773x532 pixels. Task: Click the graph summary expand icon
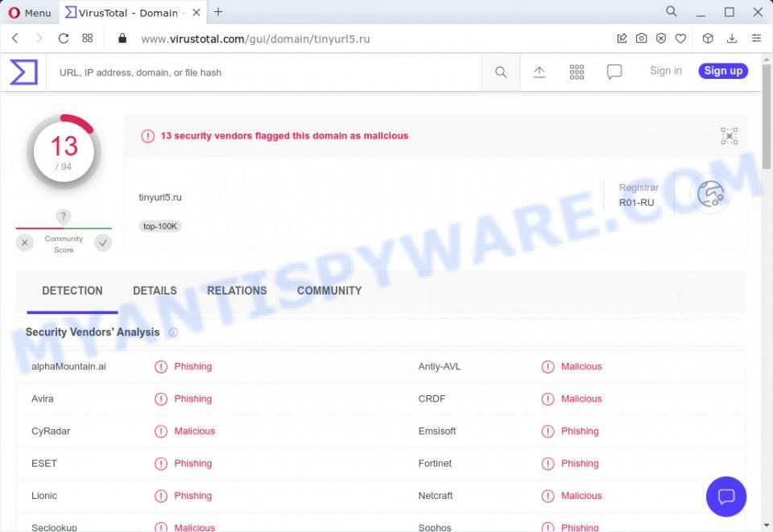click(x=729, y=136)
